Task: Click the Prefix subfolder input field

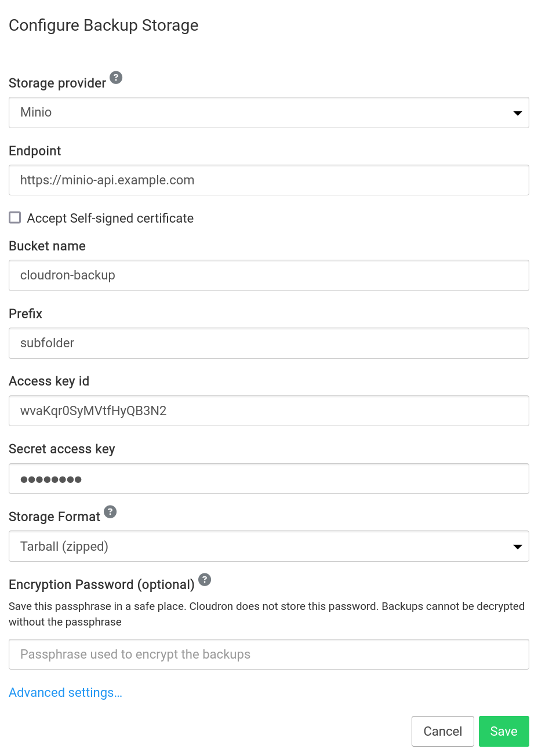Action: pos(268,343)
